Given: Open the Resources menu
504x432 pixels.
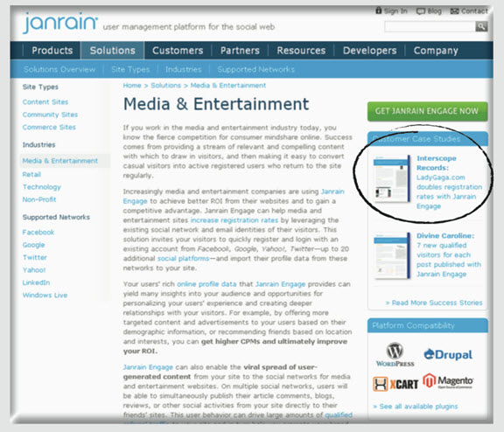Looking at the screenshot, I should click(x=301, y=51).
